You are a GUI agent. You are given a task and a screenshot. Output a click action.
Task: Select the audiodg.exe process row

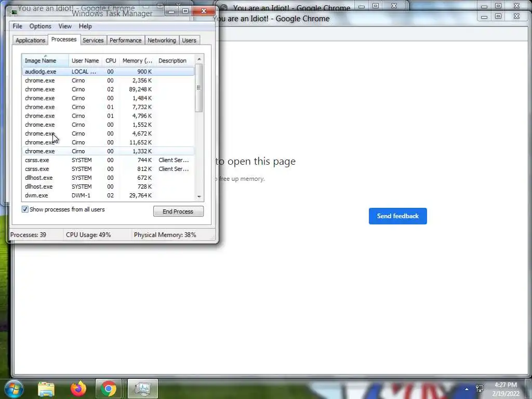(x=108, y=72)
